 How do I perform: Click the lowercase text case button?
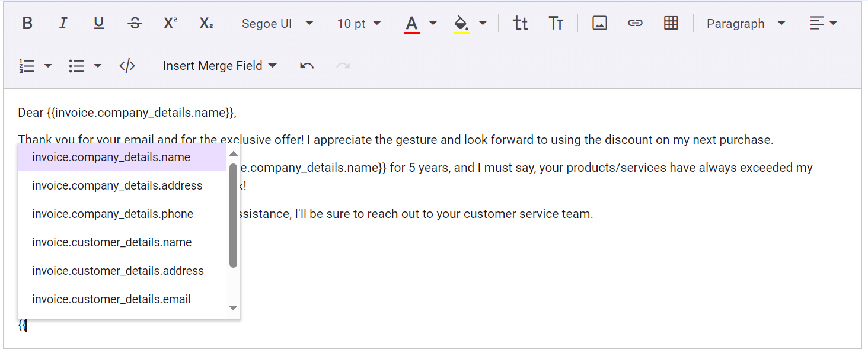520,24
